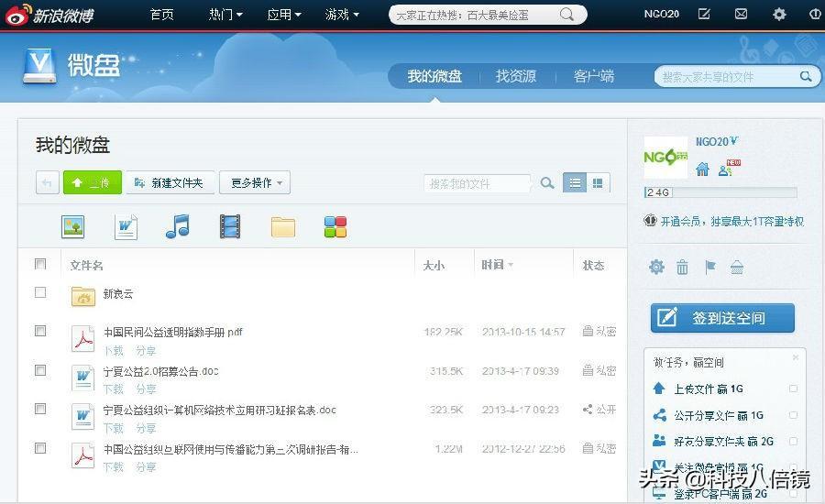Viewport: 825px width, 504px height.
Task: Search my files with magnifier icon
Action: pos(547,182)
